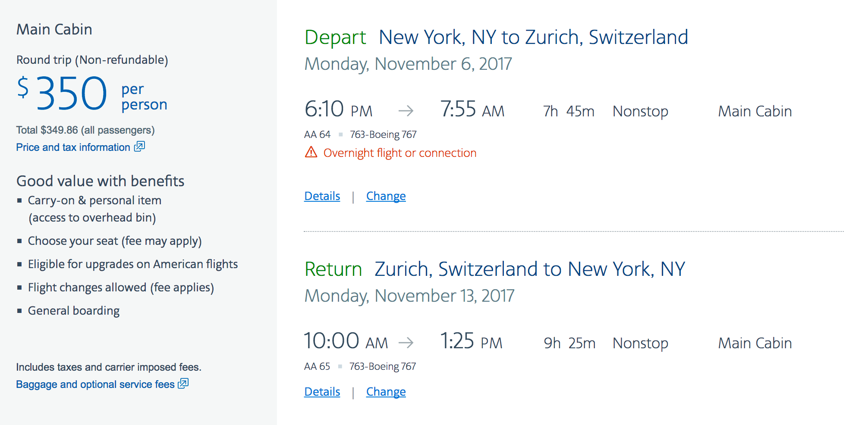
Task: Open Baggage and optional service fees link
Action: tap(95, 384)
